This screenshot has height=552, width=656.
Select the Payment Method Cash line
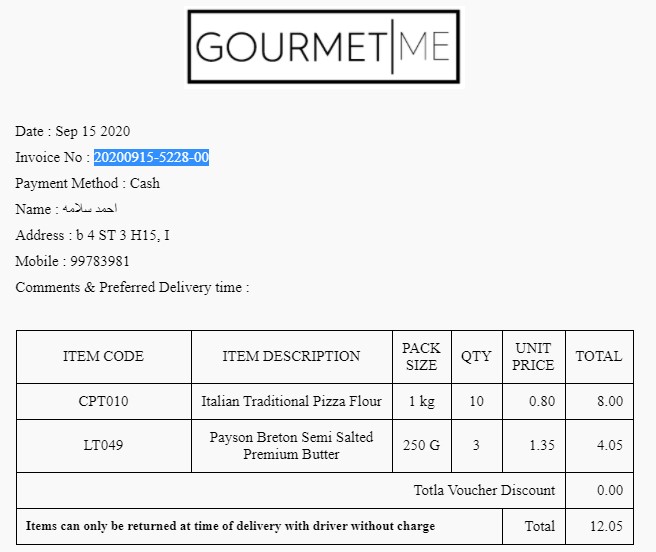pos(88,183)
